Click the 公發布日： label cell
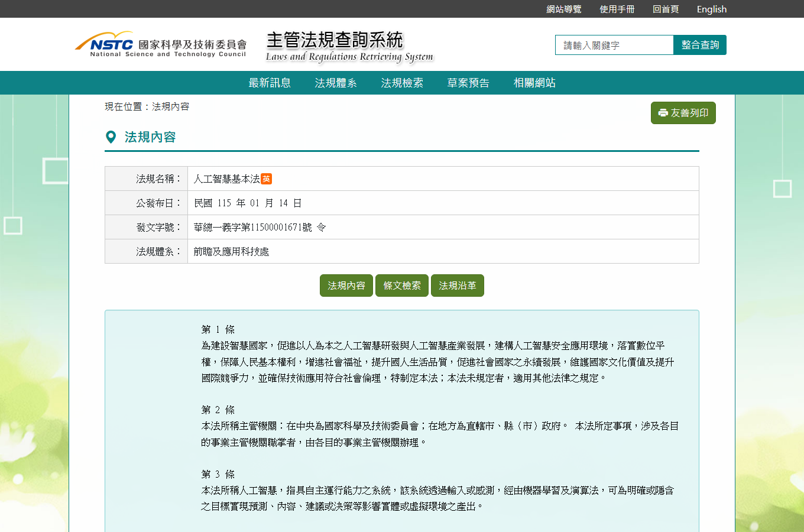This screenshot has height=532, width=804. coord(147,203)
